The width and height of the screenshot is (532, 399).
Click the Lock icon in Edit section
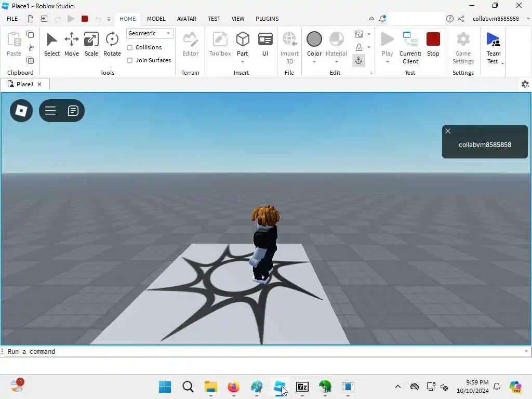click(x=358, y=47)
